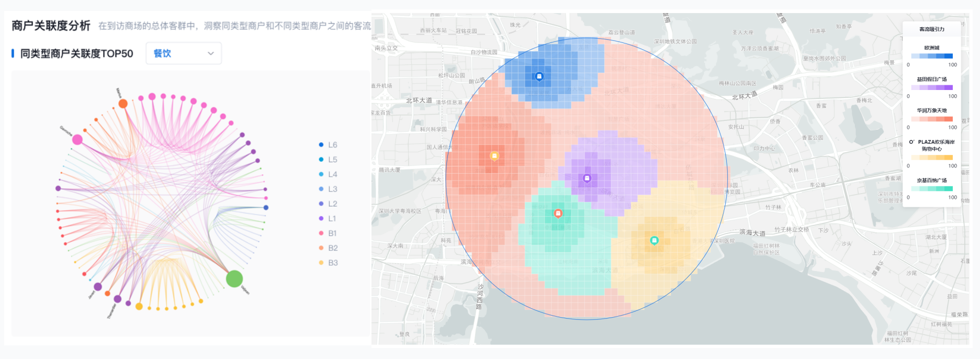Select the purple Javert node

[98, 286]
